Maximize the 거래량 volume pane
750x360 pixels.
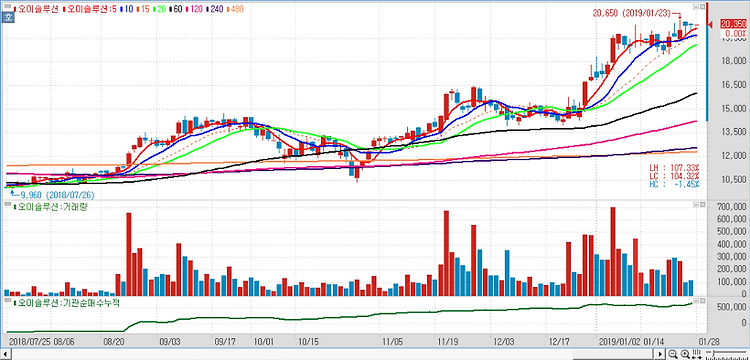pos(696,204)
